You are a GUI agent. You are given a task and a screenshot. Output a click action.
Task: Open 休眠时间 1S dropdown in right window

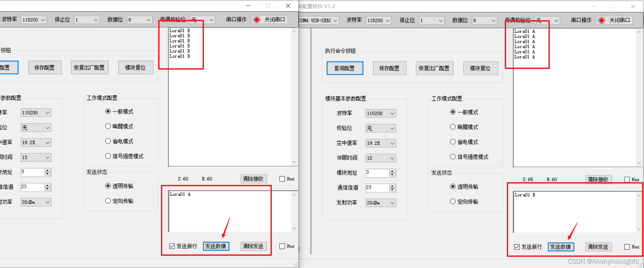tap(381, 158)
